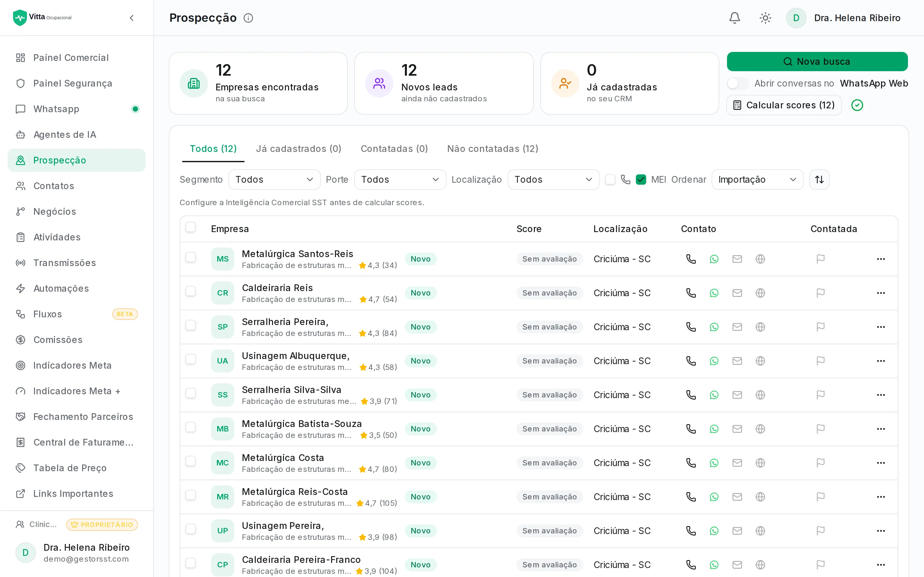Click WhatsApp icon for Metalúrgica Santos-Reis
The height and width of the screenshot is (577, 924).
pyautogui.click(x=714, y=259)
